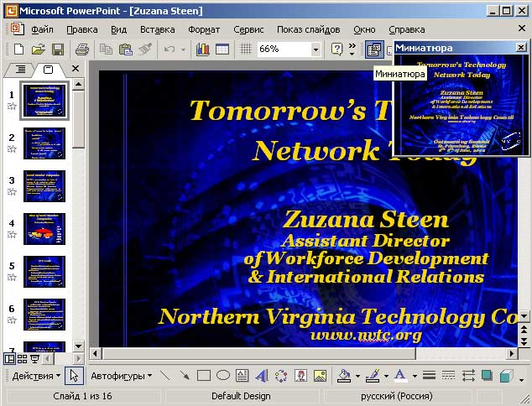The width and height of the screenshot is (532, 406).
Task: Expand the Действия menu on the drawing toolbar
Action: 36,376
